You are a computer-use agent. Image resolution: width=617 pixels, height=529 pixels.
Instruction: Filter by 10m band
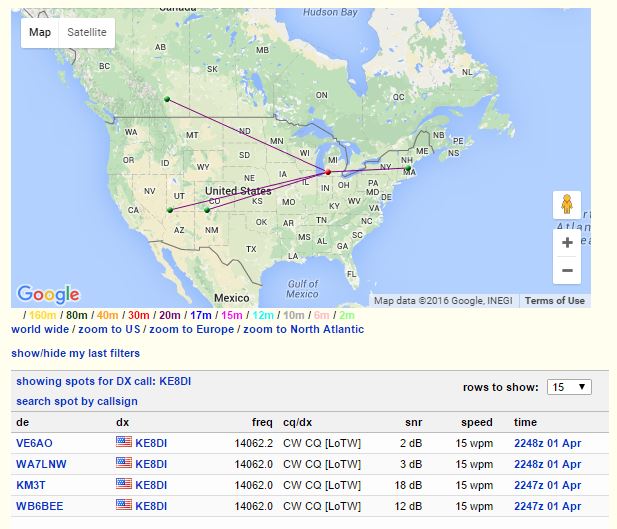[x=294, y=315]
